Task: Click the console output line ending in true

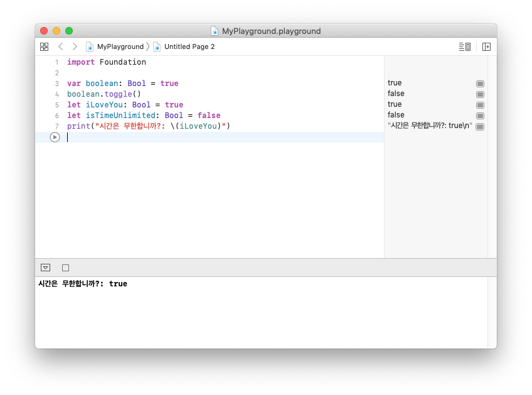Action: [83, 284]
